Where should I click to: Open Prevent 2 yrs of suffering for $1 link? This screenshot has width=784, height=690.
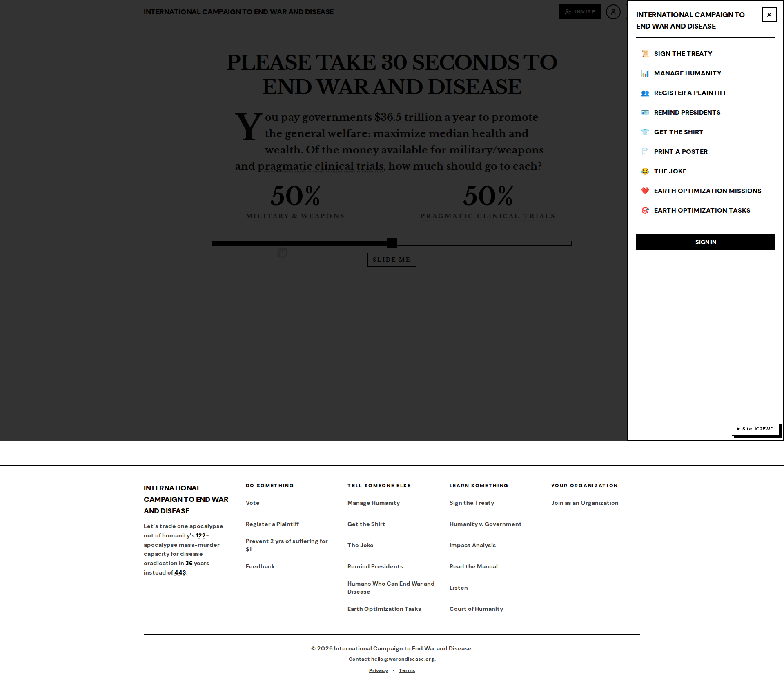coord(287,545)
